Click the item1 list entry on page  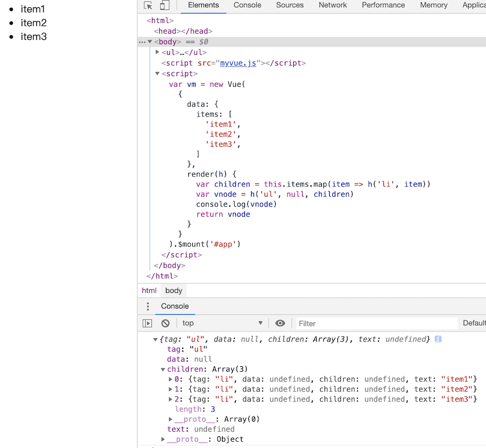pyautogui.click(x=33, y=10)
